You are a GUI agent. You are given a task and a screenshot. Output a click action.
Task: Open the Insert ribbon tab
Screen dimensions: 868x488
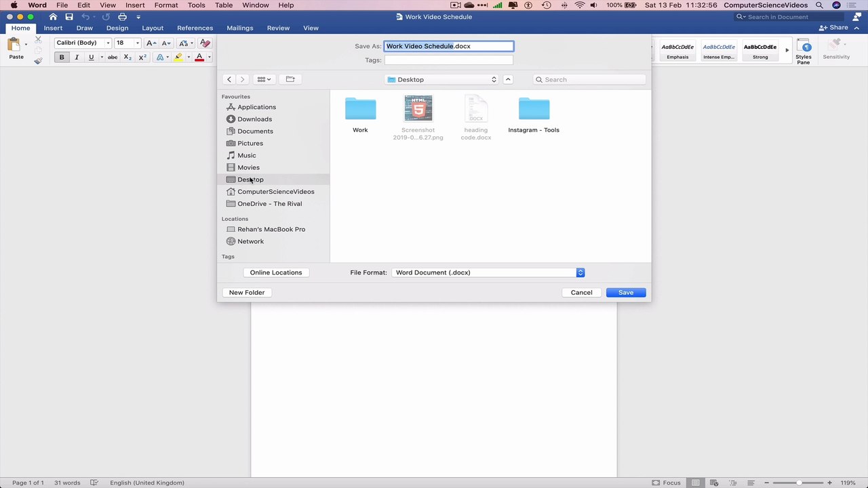click(53, 28)
